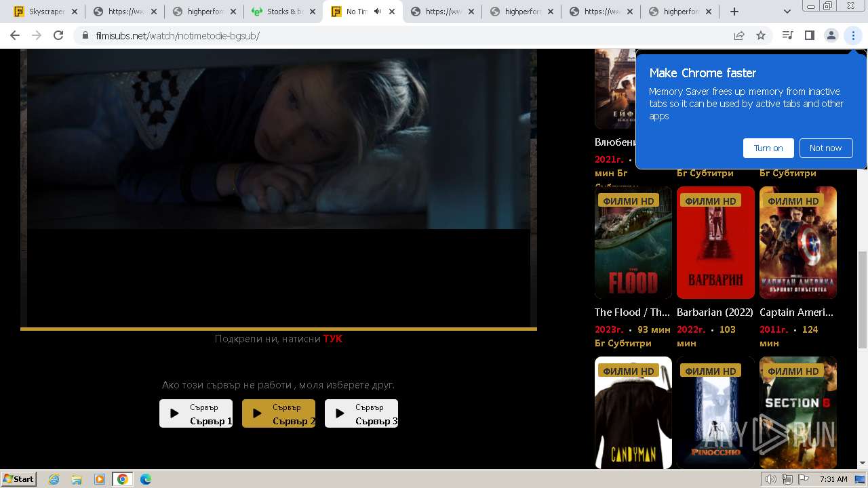Click Captain Ameri... title link
The width and height of the screenshot is (868, 488).
(x=797, y=312)
